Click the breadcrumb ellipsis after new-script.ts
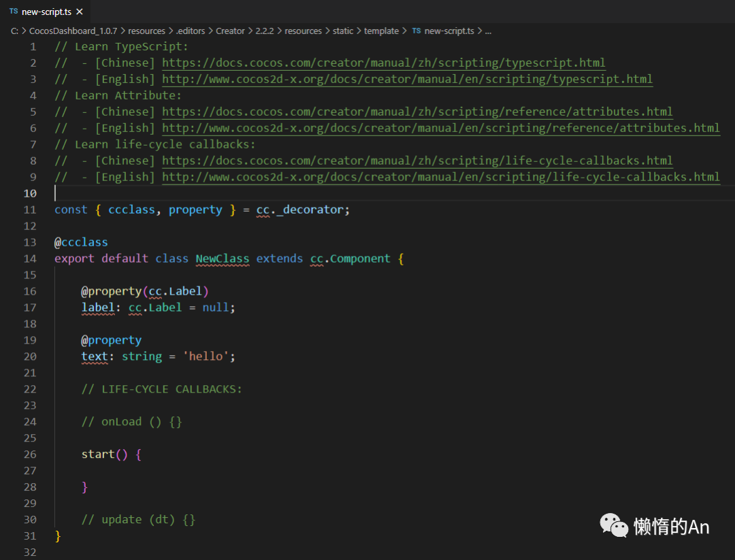Viewport: 735px width, 560px height. pyautogui.click(x=488, y=31)
